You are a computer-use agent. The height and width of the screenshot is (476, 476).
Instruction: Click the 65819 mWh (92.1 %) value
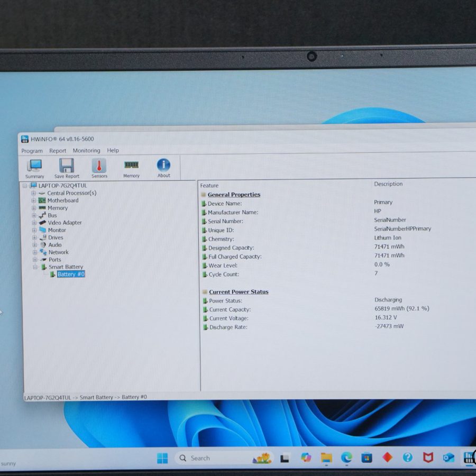[401, 309]
